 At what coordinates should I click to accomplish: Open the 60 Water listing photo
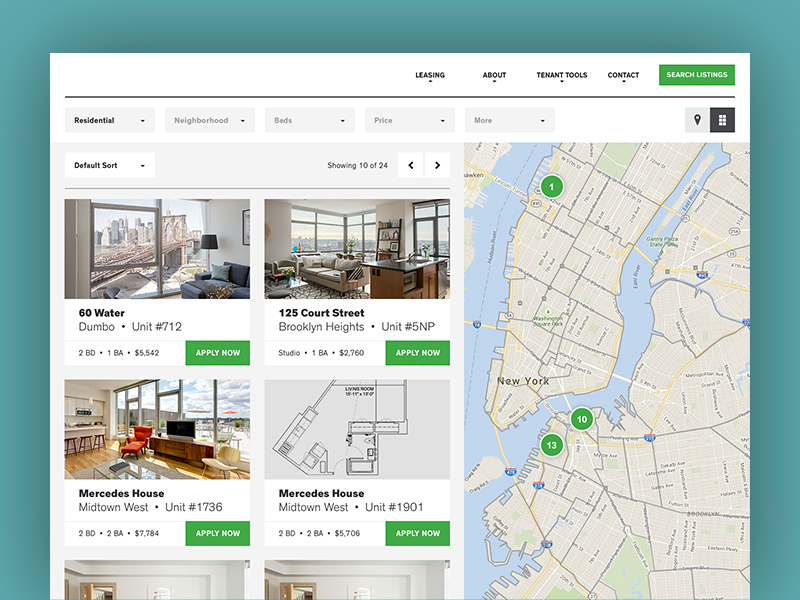click(155, 247)
